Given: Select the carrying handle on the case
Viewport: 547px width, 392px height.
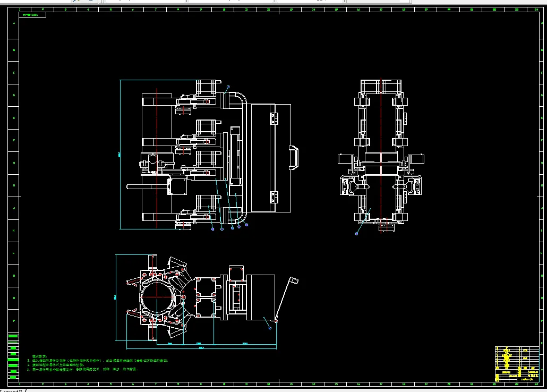Looking at the screenshot, I should (x=294, y=158).
